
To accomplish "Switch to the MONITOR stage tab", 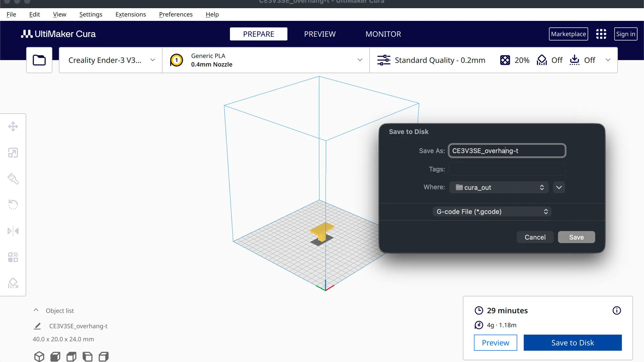I will tap(383, 34).
